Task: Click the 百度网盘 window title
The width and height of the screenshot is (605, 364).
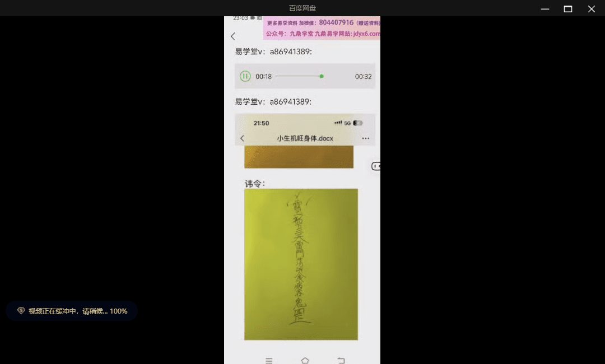Action: tap(302, 8)
